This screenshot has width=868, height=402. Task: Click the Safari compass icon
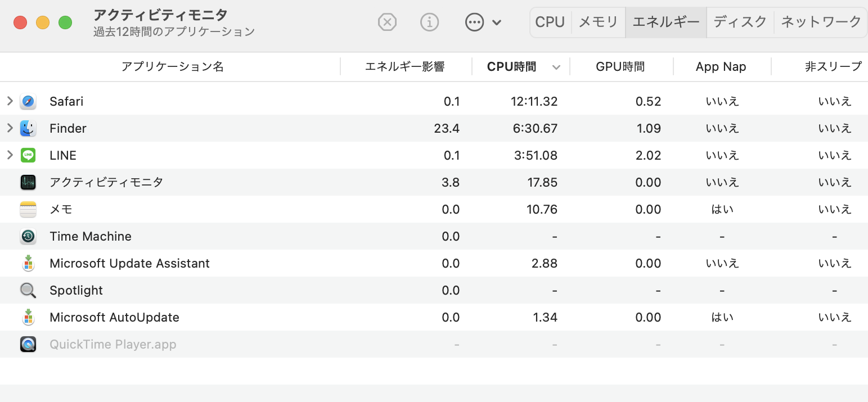click(x=28, y=102)
